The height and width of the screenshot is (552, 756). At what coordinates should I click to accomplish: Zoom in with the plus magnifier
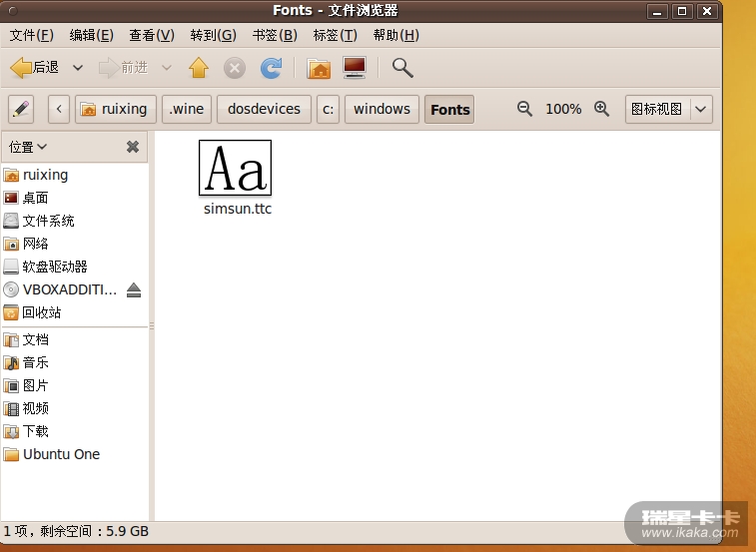tap(601, 109)
